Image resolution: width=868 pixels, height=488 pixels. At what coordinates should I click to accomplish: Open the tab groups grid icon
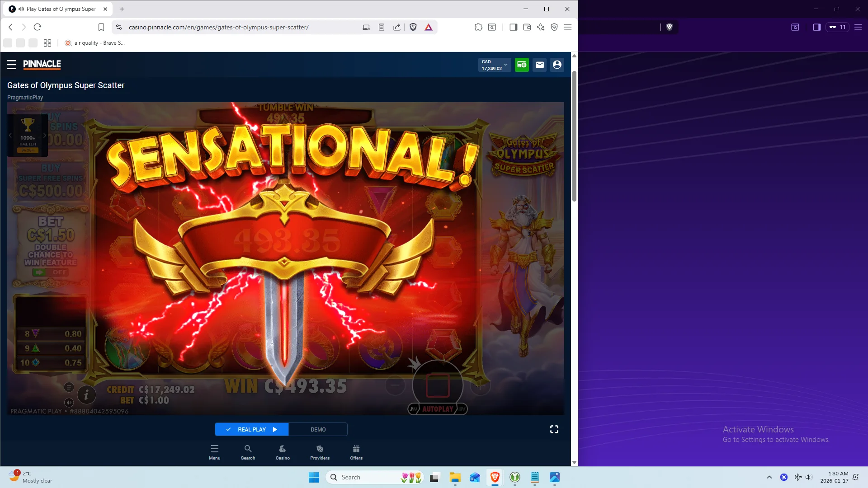click(47, 43)
